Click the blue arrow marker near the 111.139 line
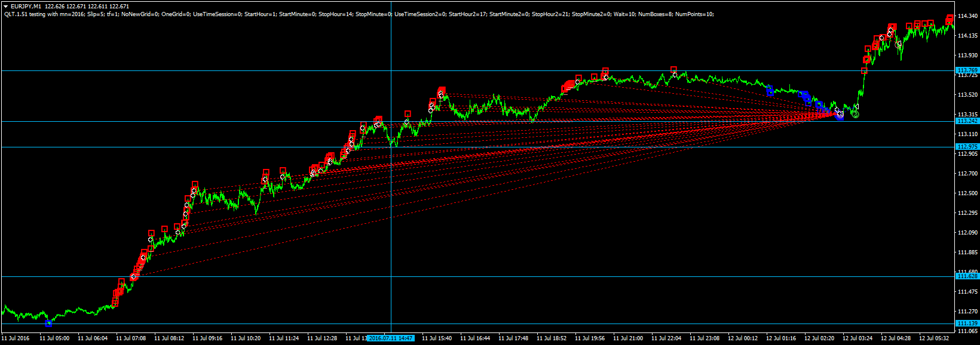This screenshot has width=980, height=345. click(49, 323)
